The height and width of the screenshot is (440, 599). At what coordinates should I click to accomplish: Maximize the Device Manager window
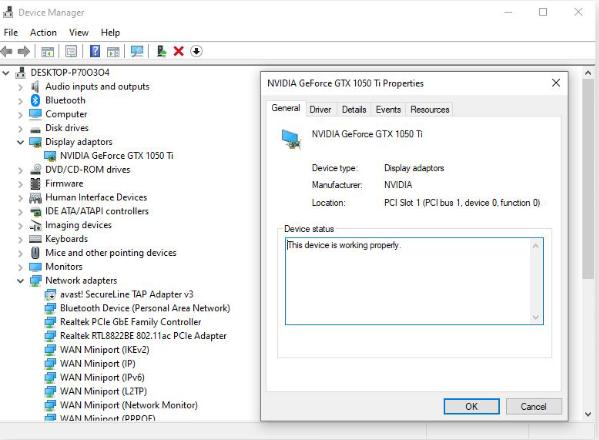(543, 12)
